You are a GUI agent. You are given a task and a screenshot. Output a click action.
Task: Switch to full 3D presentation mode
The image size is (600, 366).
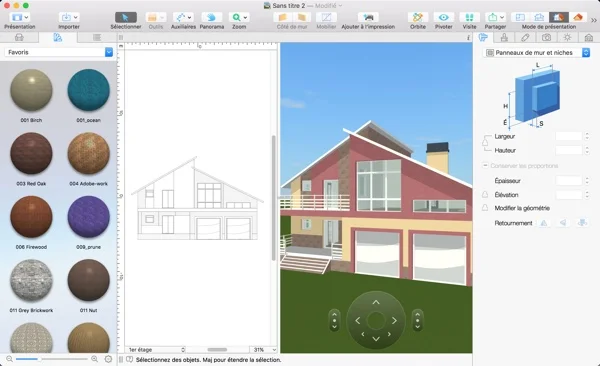[x=577, y=17]
